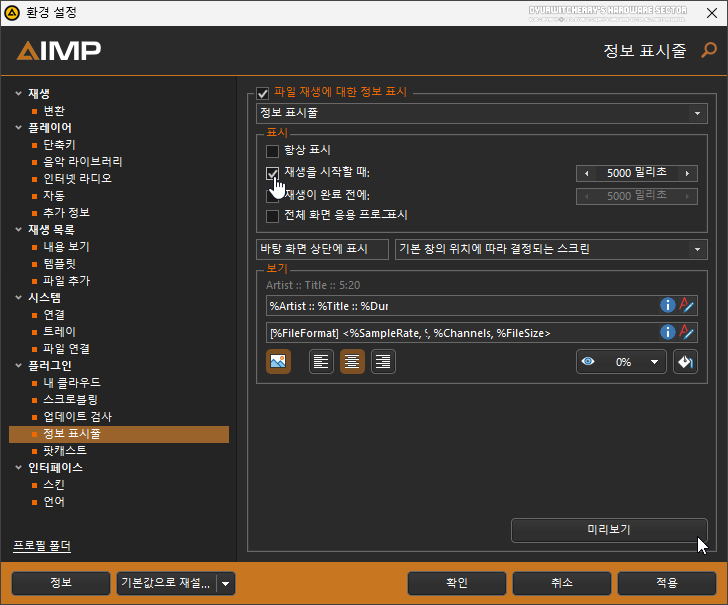Image resolution: width=728 pixels, height=605 pixels.
Task: Toggle album art image button
Action: pyautogui.click(x=278, y=361)
